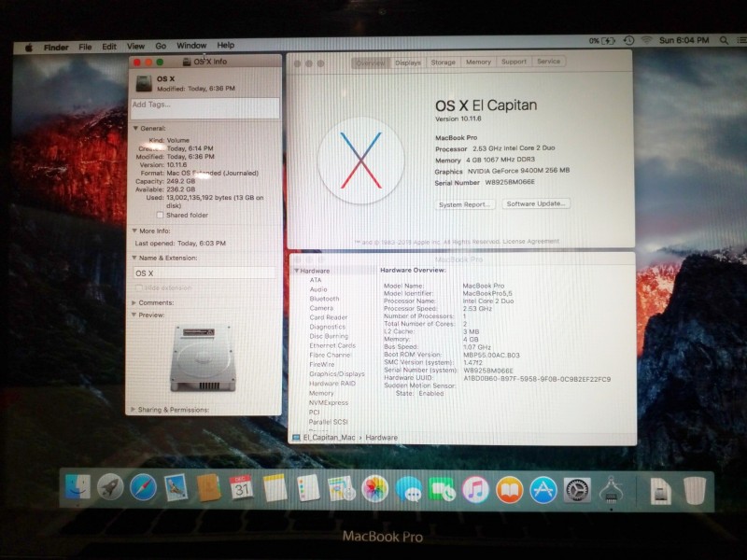Click battery status in menu bar
Viewport: 747px width, 560px height.
pyautogui.click(x=601, y=41)
